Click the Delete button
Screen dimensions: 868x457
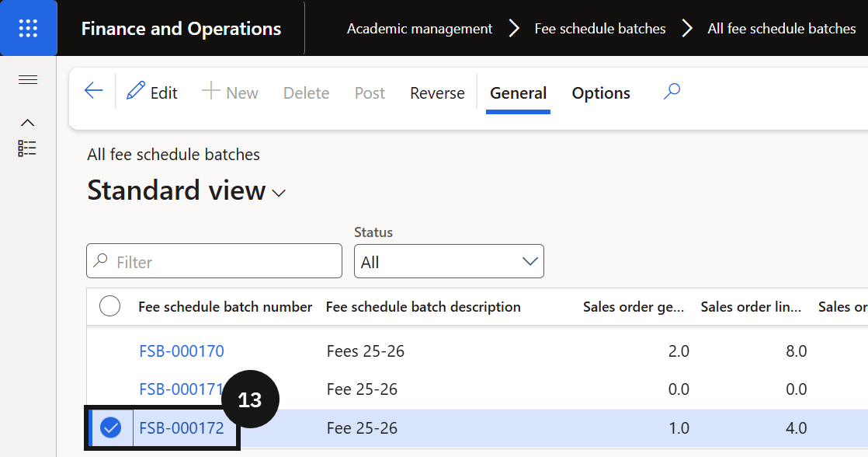point(306,93)
